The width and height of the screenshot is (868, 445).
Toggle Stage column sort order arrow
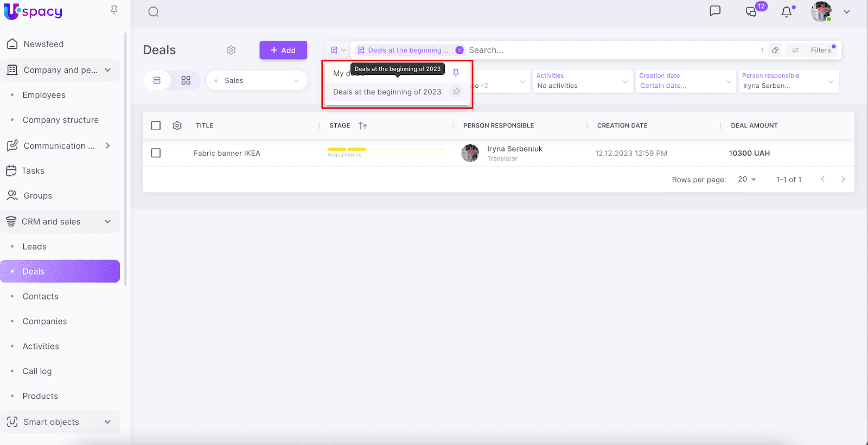pos(363,126)
